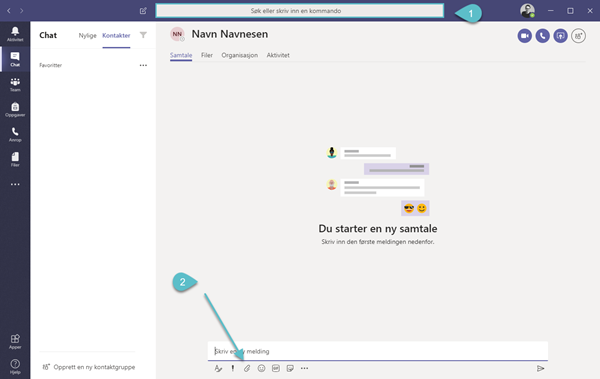Create a new contact group
The image size is (600, 379).
[x=89, y=367]
